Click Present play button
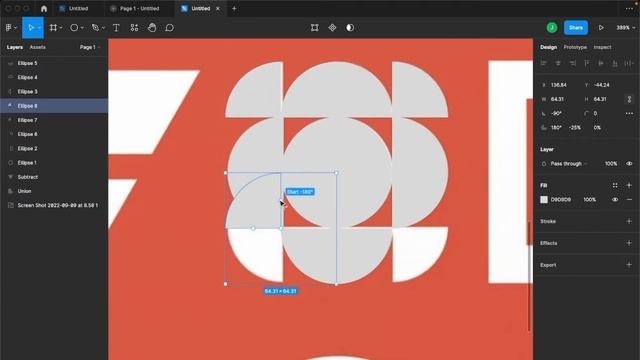640x360 pixels. click(x=601, y=28)
